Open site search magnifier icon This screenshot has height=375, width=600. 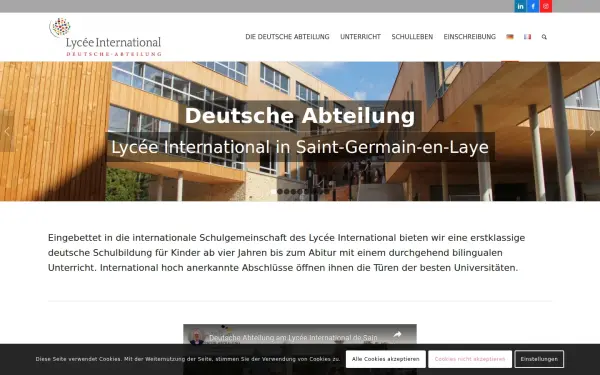pyautogui.click(x=544, y=37)
